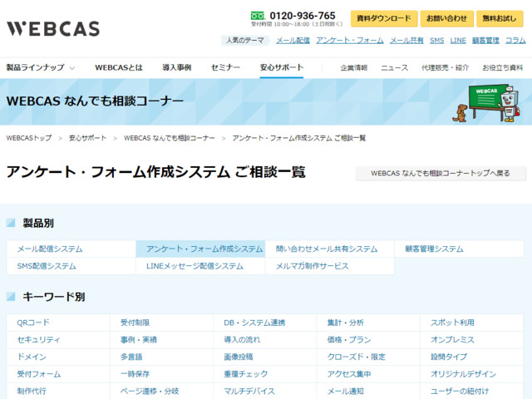Click the WEBCAS logo
Image resolution: width=532 pixels, height=399 pixels.
[x=53, y=29]
